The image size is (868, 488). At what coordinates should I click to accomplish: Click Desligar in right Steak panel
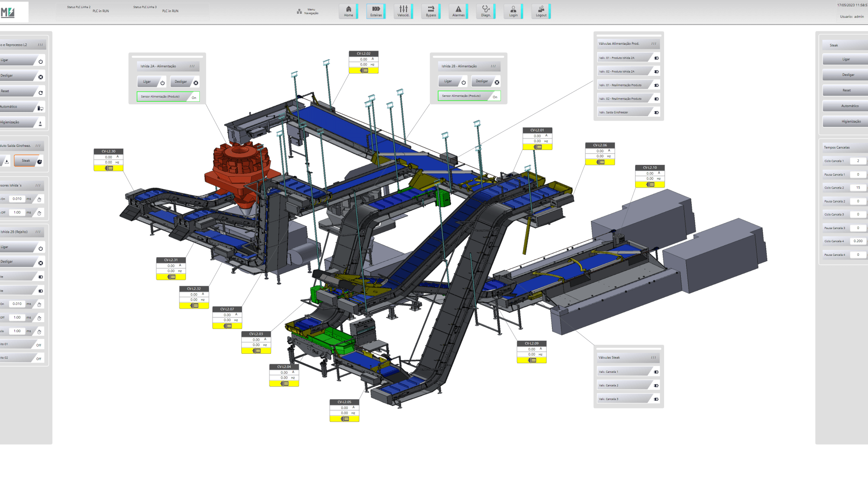click(x=845, y=75)
